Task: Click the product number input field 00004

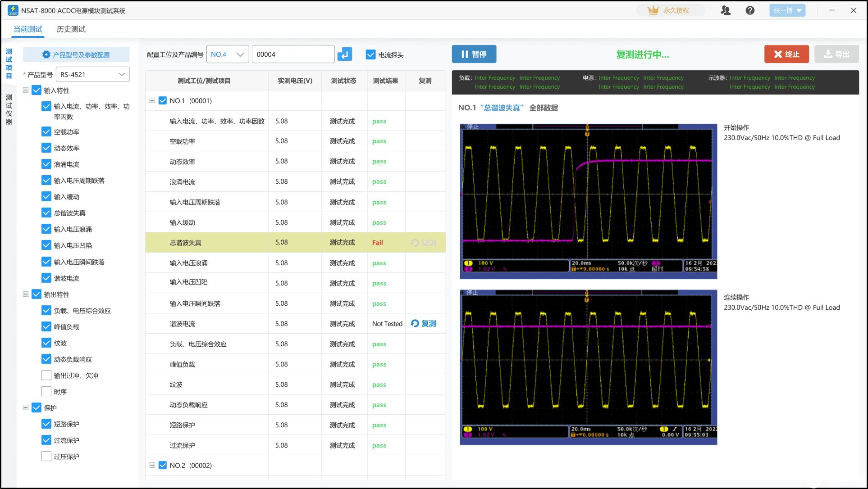Action: tap(292, 54)
